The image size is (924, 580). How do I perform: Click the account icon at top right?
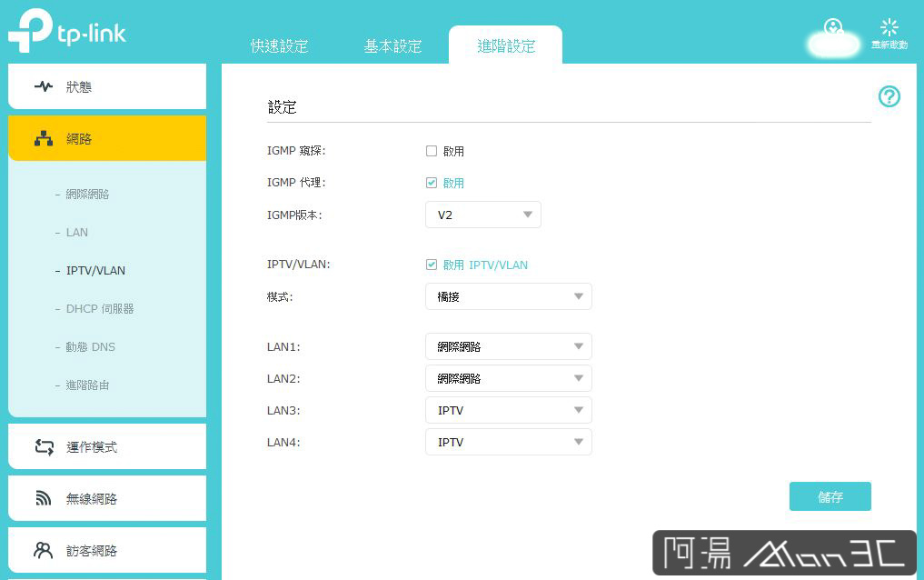coord(833,27)
